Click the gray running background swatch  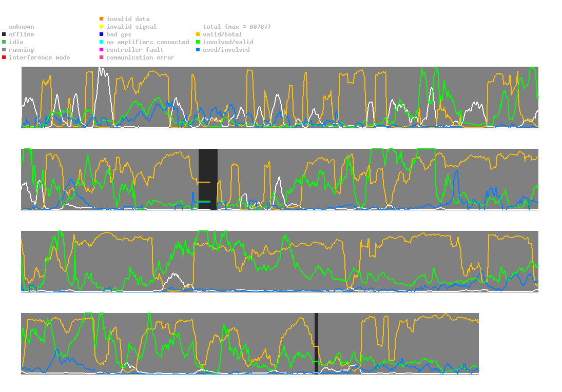[4, 50]
